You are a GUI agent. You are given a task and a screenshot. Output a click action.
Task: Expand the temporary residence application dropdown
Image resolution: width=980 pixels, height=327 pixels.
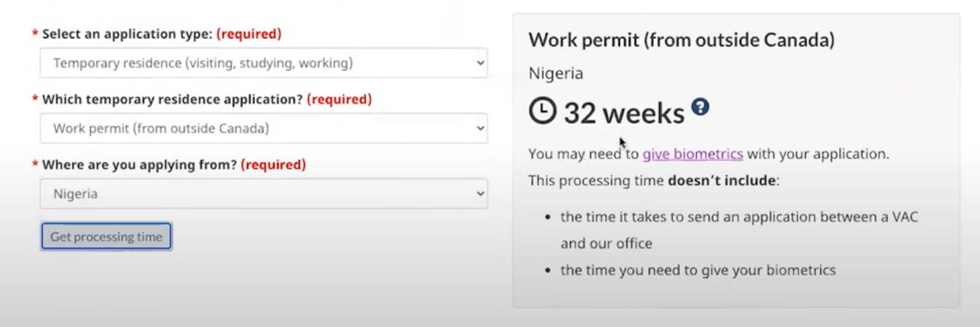263,129
